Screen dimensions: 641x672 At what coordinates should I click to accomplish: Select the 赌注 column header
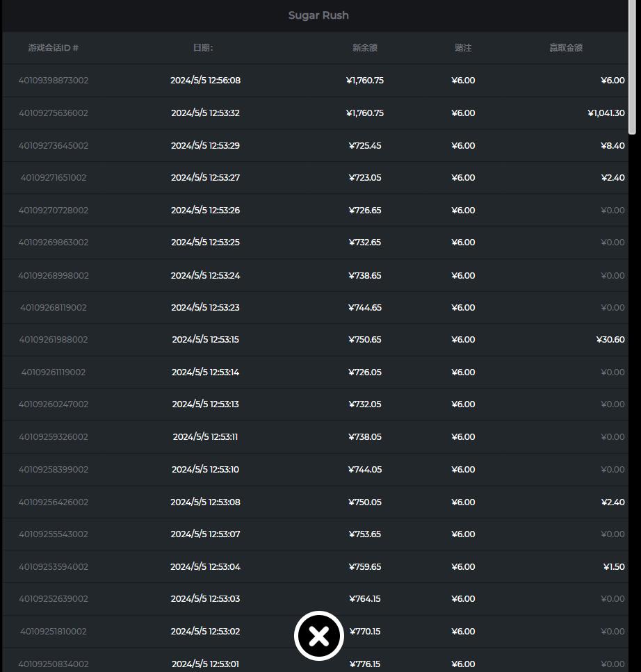(463, 47)
